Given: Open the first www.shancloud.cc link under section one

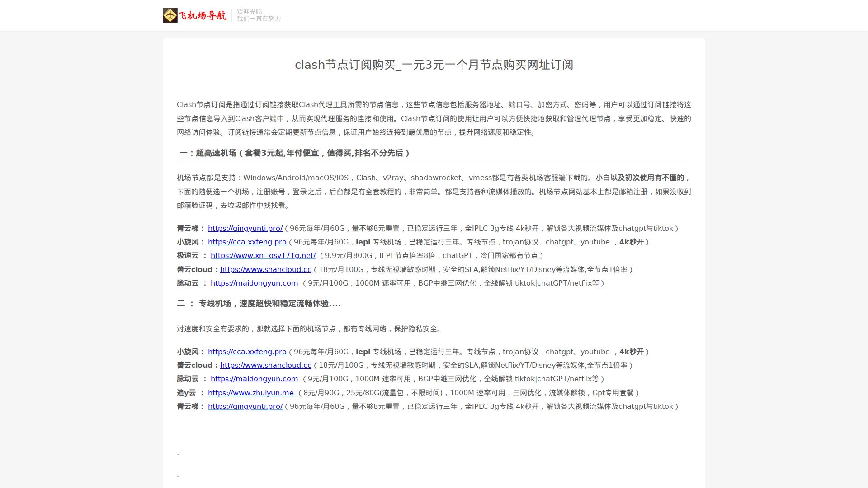Looking at the screenshot, I should (x=265, y=270).
